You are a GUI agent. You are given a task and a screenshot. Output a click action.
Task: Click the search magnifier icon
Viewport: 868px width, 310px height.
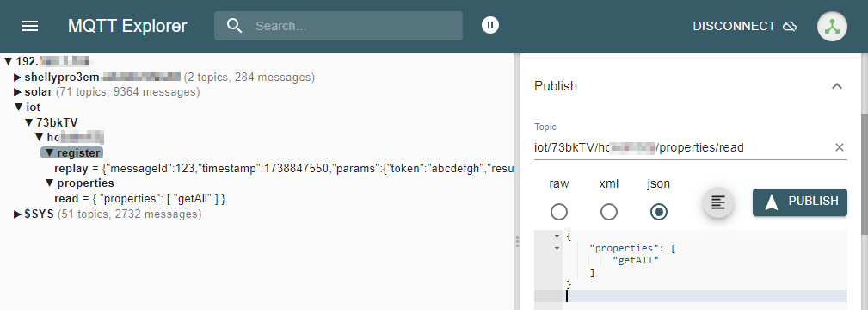235,26
